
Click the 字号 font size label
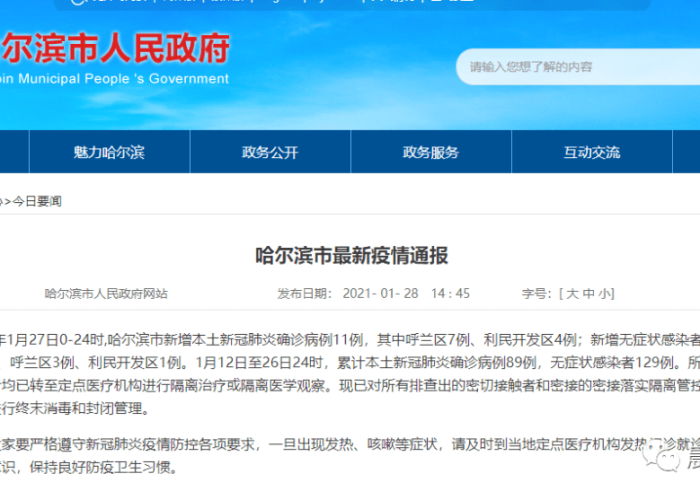pyautogui.click(x=535, y=294)
